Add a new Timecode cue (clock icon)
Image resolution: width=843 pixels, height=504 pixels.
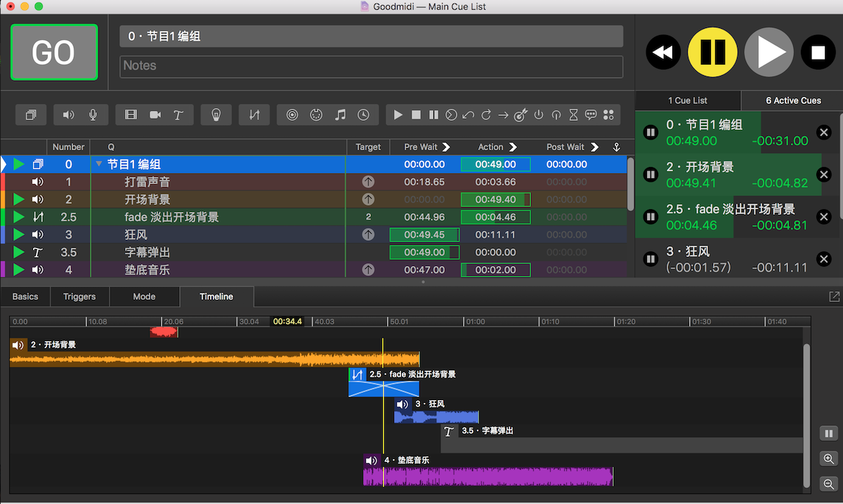click(x=363, y=114)
